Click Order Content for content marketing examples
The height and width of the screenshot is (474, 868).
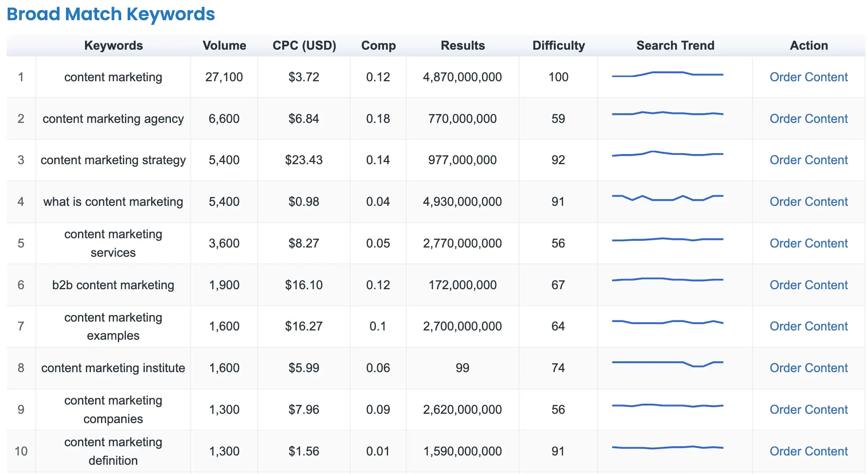(809, 326)
